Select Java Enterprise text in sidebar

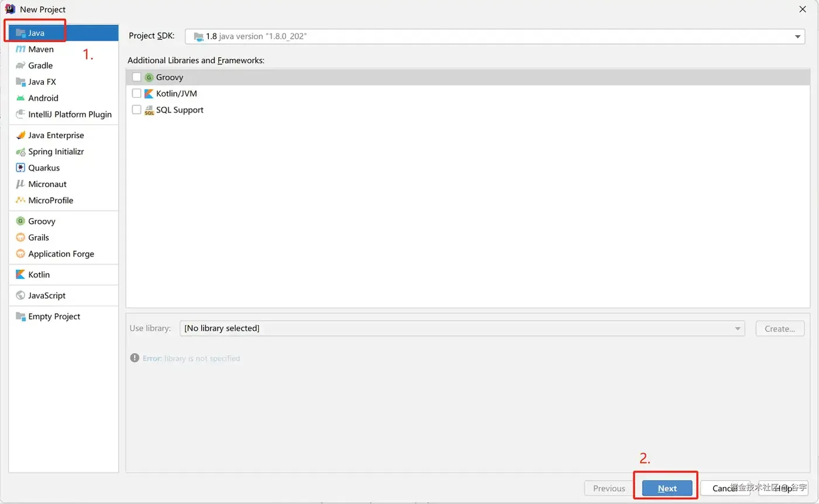point(56,135)
